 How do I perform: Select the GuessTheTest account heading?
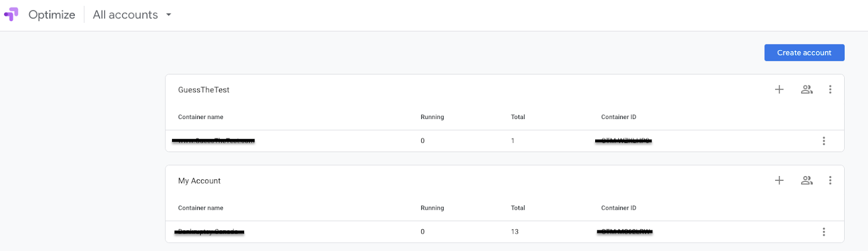click(x=203, y=90)
